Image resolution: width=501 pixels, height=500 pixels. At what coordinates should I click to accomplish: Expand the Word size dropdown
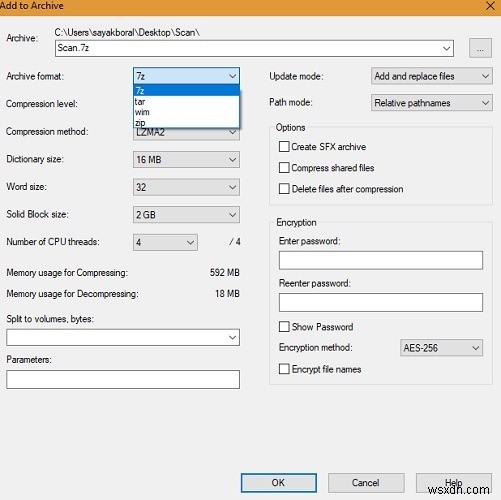click(186, 187)
